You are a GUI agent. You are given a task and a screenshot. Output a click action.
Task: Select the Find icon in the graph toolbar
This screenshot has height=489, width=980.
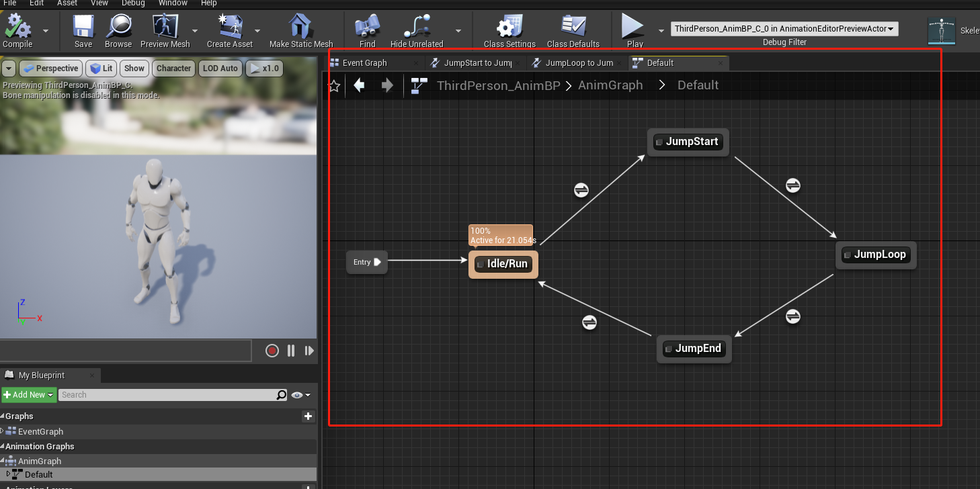coord(367,27)
